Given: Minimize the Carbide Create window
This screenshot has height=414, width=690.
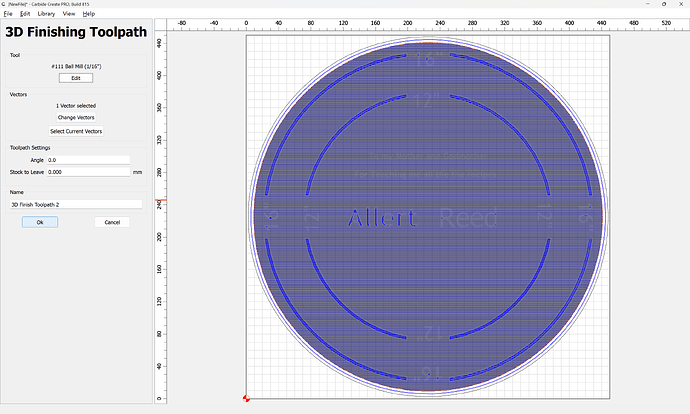Looking at the screenshot, I should click(x=648, y=4).
